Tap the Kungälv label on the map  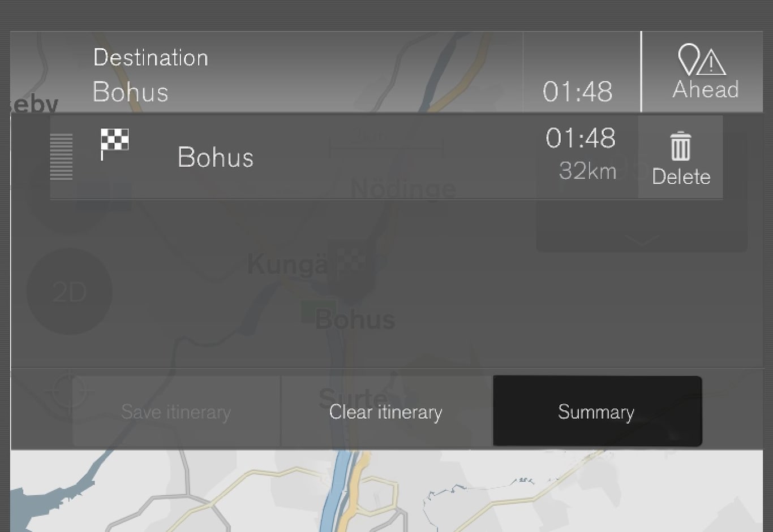(x=287, y=265)
